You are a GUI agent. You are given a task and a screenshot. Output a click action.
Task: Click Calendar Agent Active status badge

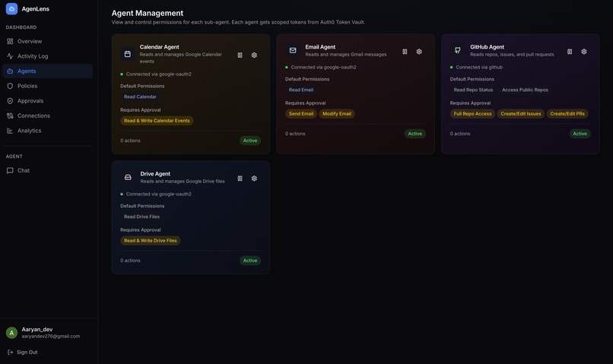(x=250, y=141)
